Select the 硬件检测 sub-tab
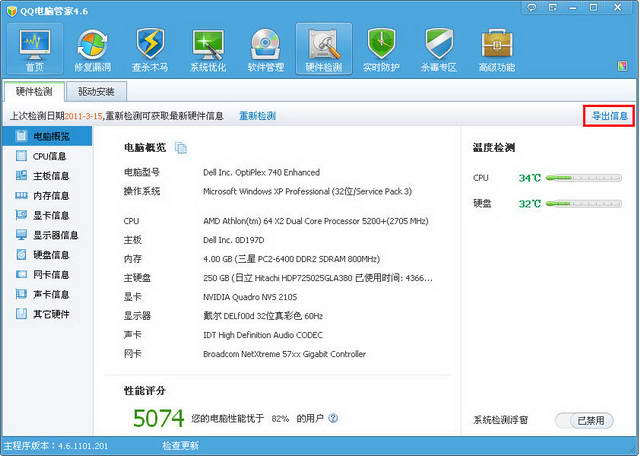This screenshot has height=456, width=640. pyautogui.click(x=33, y=92)
